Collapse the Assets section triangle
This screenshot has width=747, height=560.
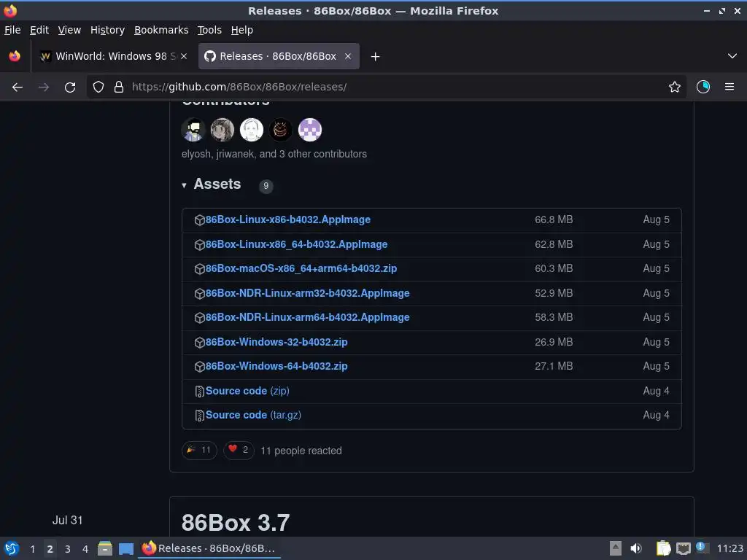tap(184, 185)
